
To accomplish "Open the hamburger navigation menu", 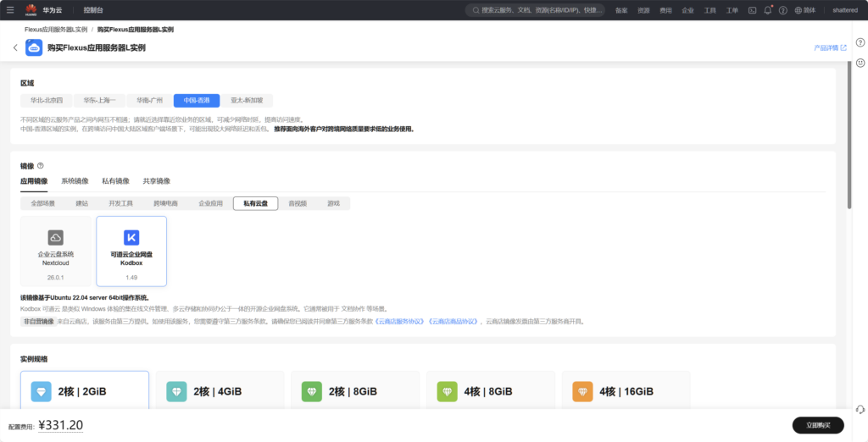I will pyautogui.click(x=9, y=10).
